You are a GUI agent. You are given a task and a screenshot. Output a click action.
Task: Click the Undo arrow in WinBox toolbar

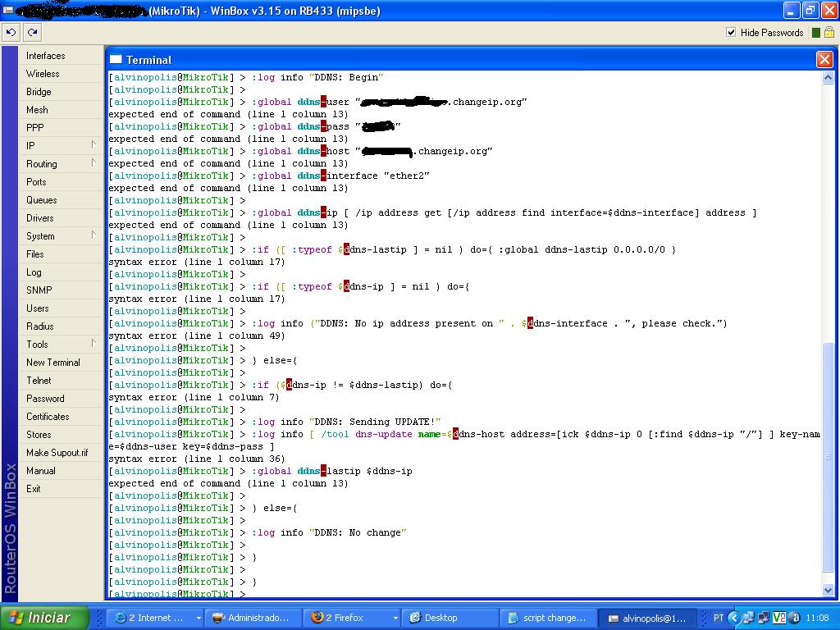pyautogui.click(x=10, y=33)
